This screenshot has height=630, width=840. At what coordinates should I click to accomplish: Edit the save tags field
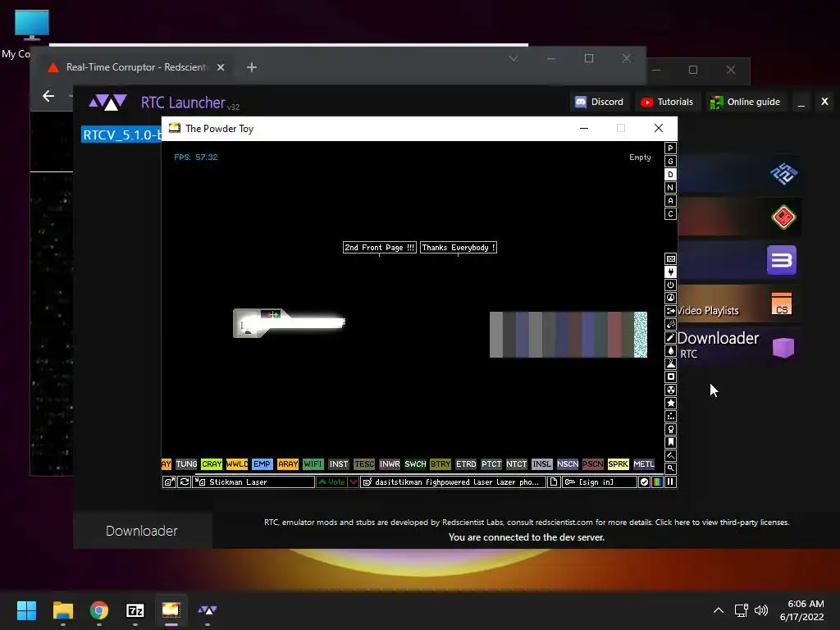453,482
